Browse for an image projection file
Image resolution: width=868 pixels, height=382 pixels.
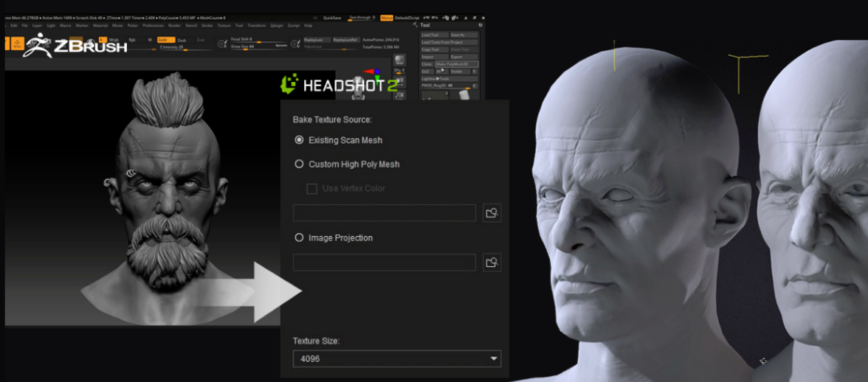click(492, 262)
